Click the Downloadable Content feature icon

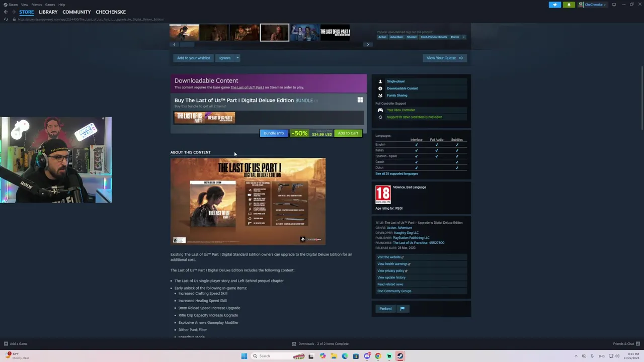380,88
